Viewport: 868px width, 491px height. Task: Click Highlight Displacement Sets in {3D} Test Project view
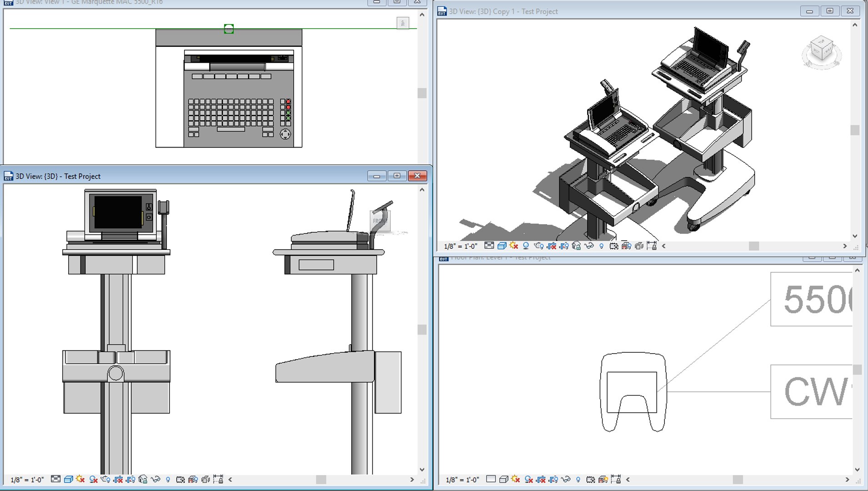point(205,479)
